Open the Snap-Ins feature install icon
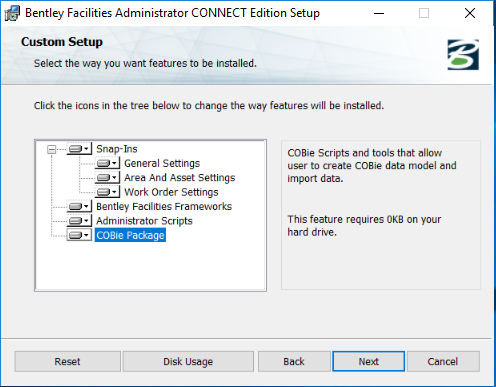496x387 pixels. [x=79, y=149]
